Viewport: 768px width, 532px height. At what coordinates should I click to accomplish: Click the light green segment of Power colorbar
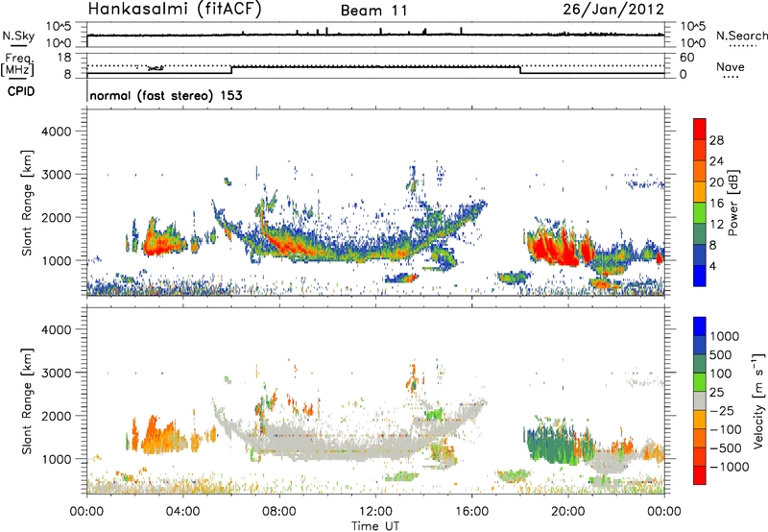700,212
